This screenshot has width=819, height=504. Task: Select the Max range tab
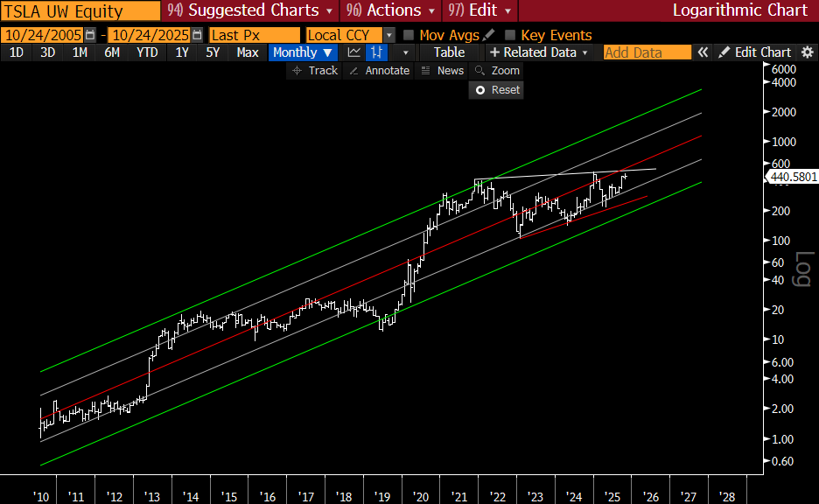click(x=248, y=52)
